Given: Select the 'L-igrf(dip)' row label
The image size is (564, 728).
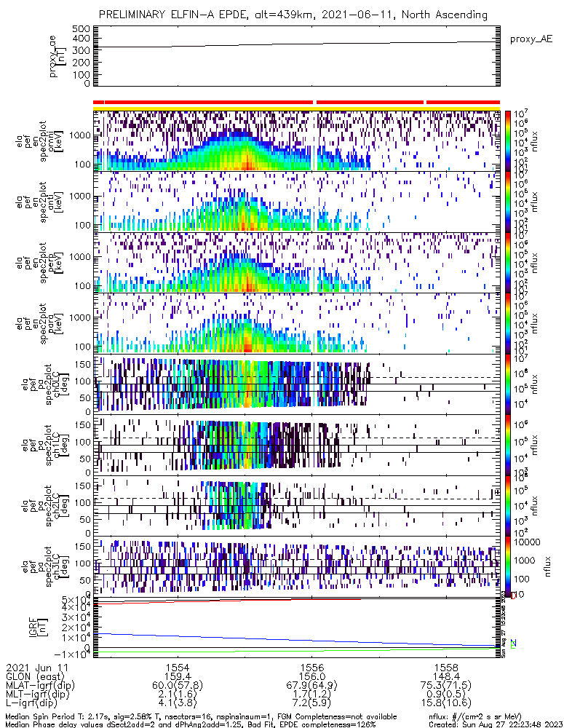Looking at the screenshot, I should pos(31,703).
